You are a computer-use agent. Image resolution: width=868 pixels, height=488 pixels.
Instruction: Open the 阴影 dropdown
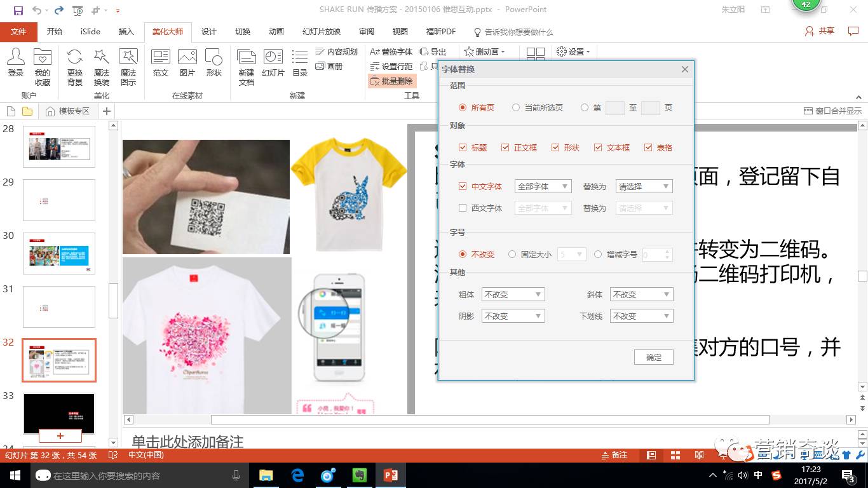click(513, 316)
